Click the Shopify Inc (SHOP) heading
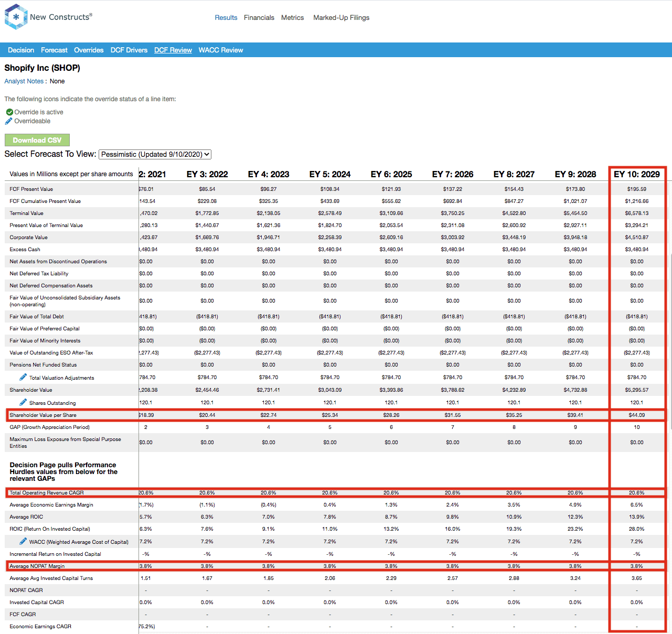Screen dimensions: 672x634 point(42,68)
